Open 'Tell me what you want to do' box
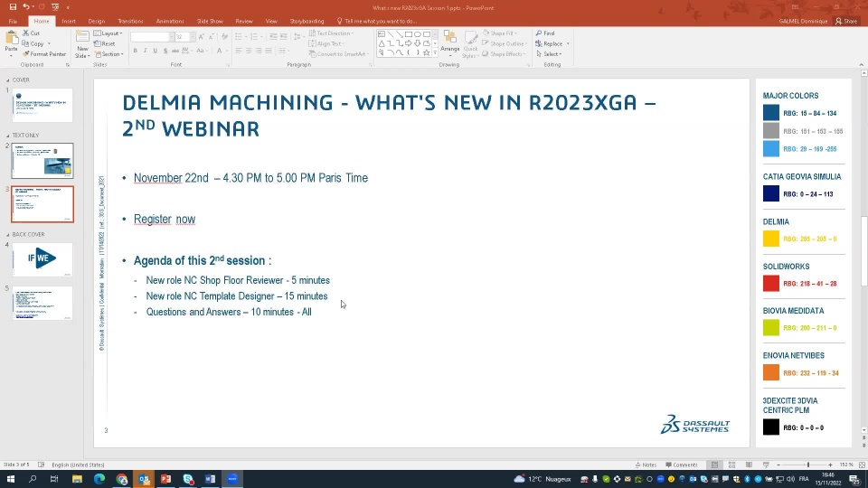This screenshot has width=868, height=488. 376,21
